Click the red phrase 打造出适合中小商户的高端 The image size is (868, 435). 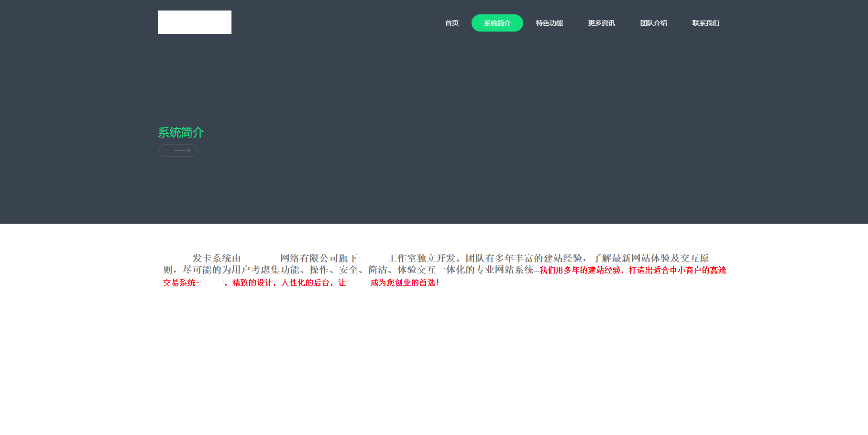[677, 271]
